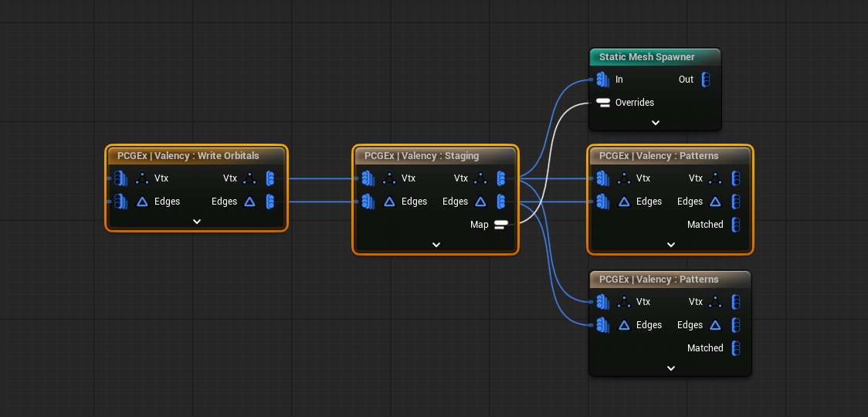
Task: Expand lower Valency Patterns node chevron
Action: coord(670,368)
